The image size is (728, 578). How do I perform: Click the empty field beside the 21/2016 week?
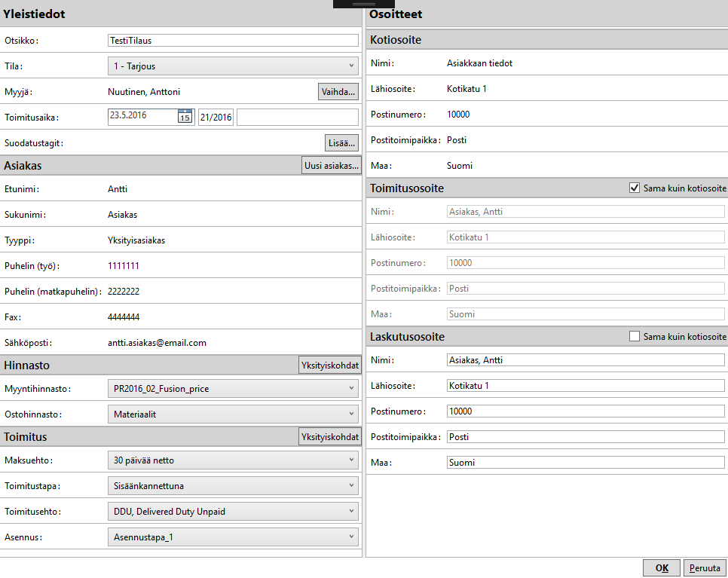(x=298, y=117)
